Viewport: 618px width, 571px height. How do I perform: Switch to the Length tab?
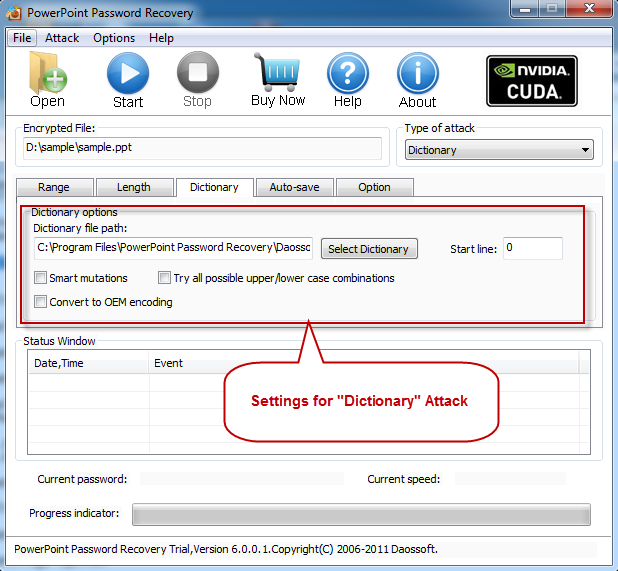(134, 187)
